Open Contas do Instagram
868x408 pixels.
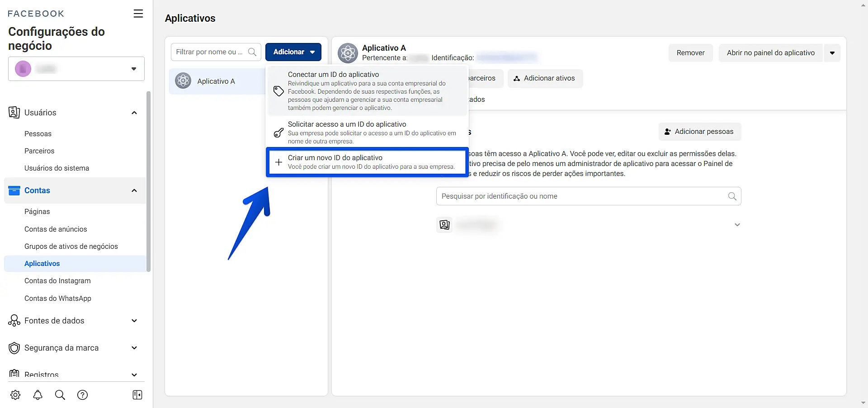coord(57,281)
